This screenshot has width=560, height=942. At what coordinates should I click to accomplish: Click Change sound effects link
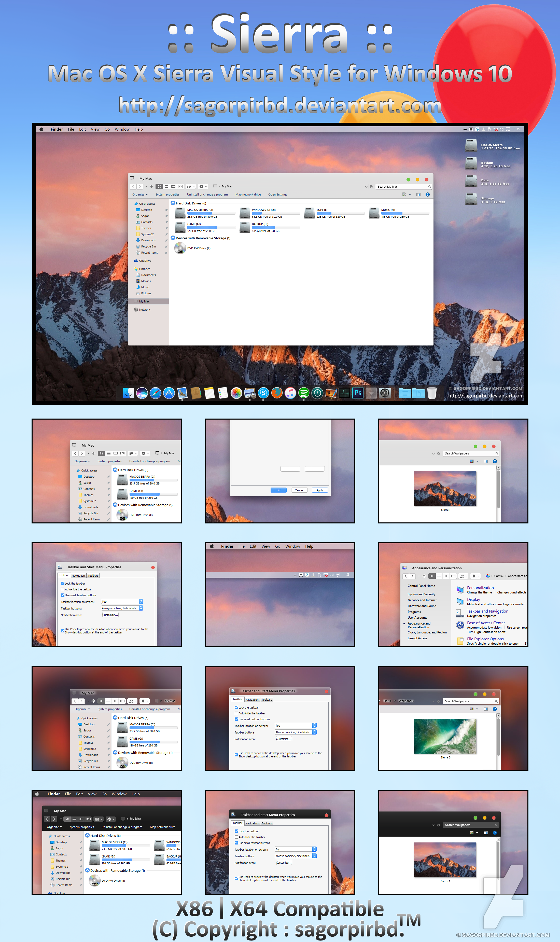(x=512, y=592)
